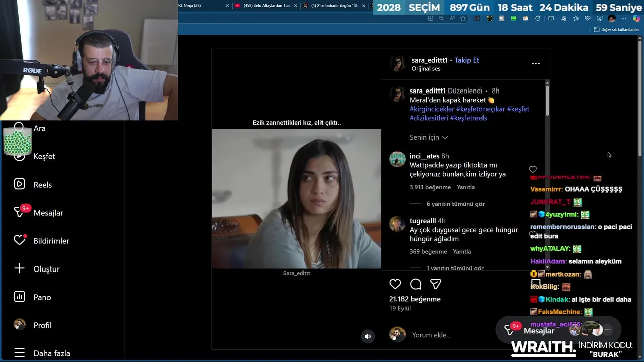The width and height of the screenshot is (644, 362).
Task: Click the comments panel scrollbar
Action: [x=547, y=100]
